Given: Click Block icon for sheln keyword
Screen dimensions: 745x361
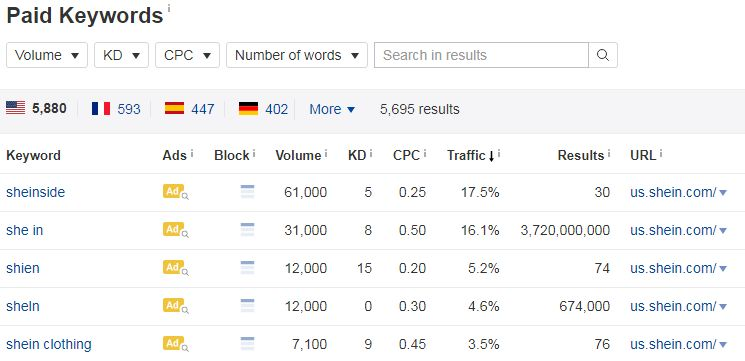Looking at the screenshot, I should [247, 306].
